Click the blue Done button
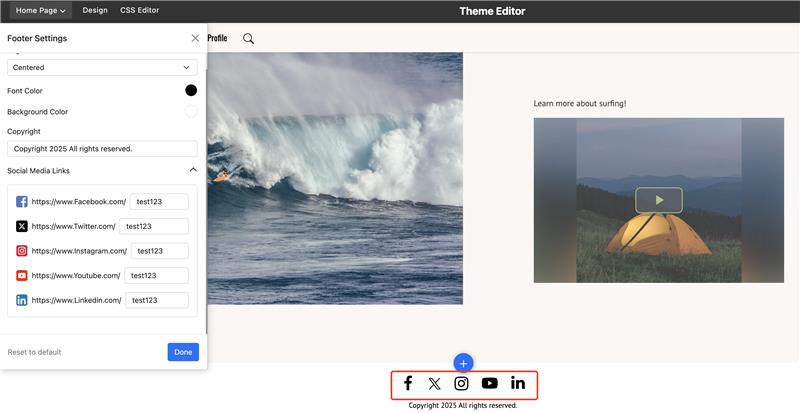 tap(183, 352)
